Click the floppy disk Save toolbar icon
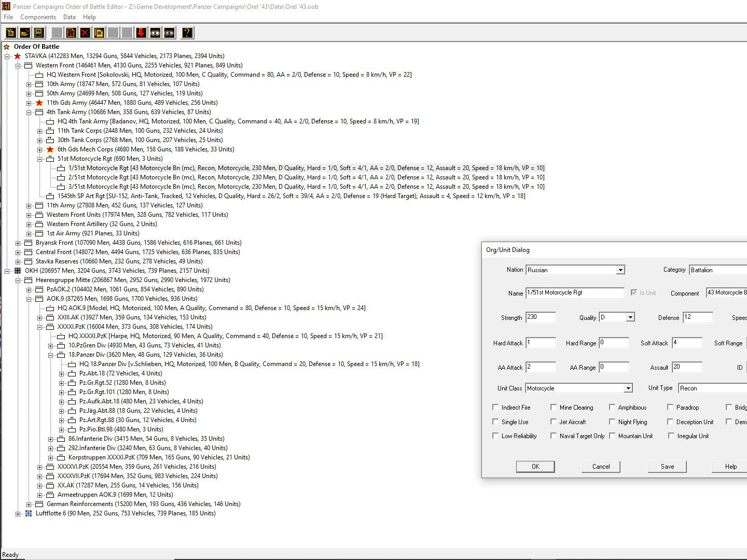This screenshot has height=560, width=747. 38,33
